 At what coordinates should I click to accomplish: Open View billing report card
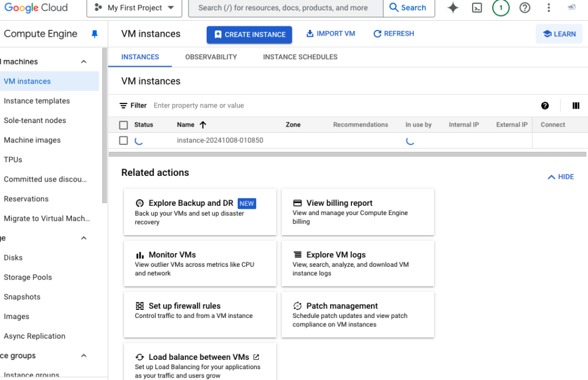358,212
